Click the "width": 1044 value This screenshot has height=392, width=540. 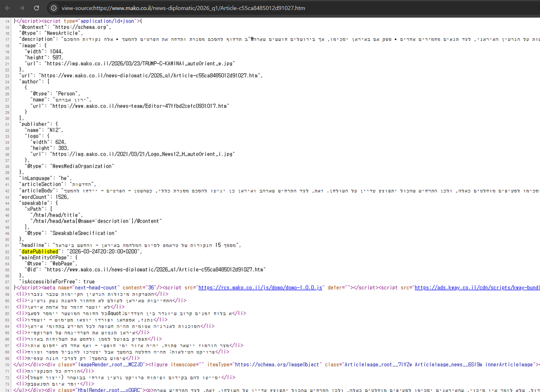[44, 52]
